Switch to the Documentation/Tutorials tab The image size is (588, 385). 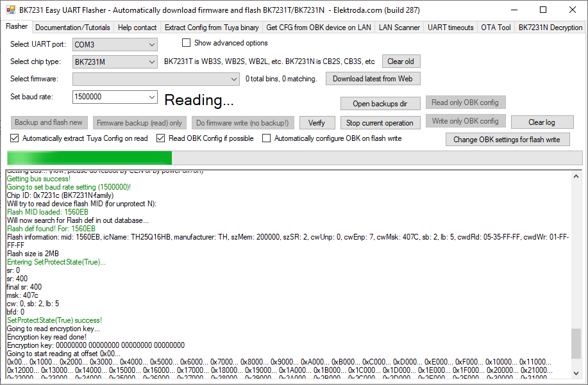pyautogui.click(x=72, y=28)
